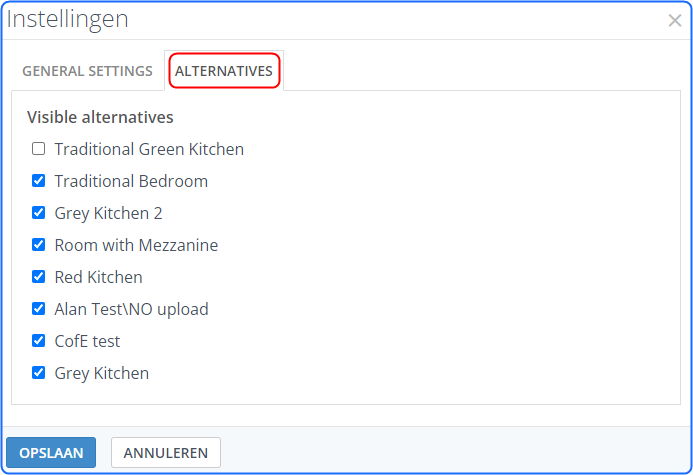
Task: Click the Alan Test\NO upload label text
Action: [131, 309]
